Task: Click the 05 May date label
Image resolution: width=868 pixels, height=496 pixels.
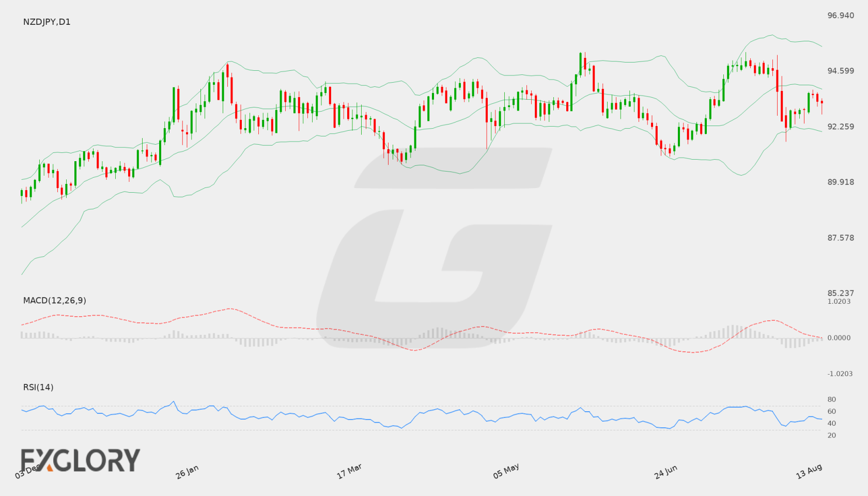Action: coord(506,471)
